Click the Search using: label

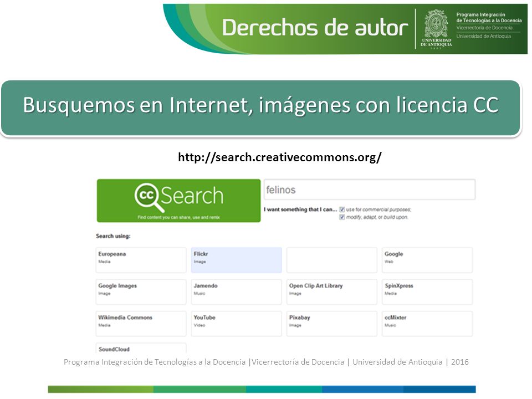click(x=113, y=236)
